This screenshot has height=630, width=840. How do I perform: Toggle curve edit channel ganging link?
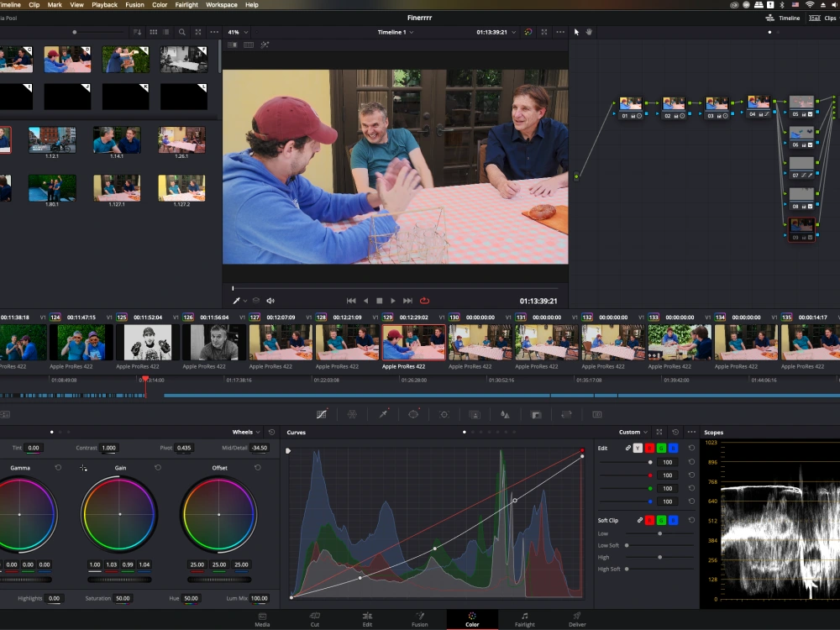tap(627, 448)
